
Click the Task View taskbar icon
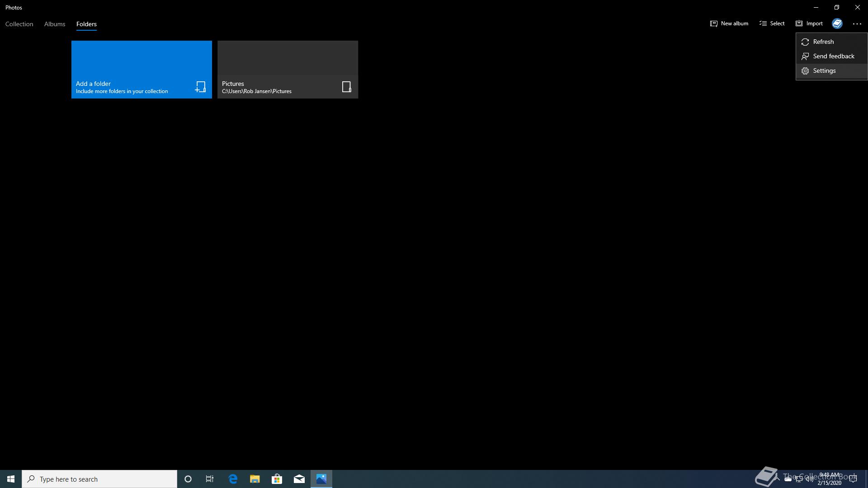coord(210,479)
